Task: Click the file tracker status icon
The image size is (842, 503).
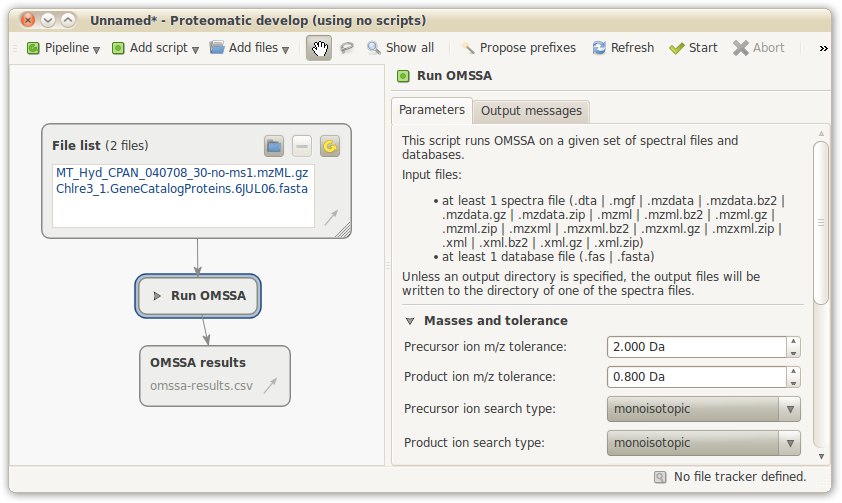Action: (660, 477)
